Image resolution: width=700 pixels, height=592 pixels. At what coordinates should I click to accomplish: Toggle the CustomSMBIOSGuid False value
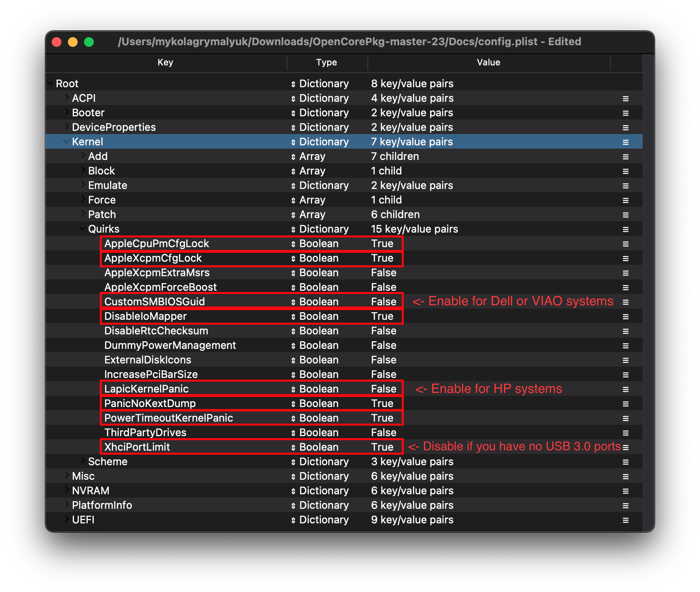point(384,302)
